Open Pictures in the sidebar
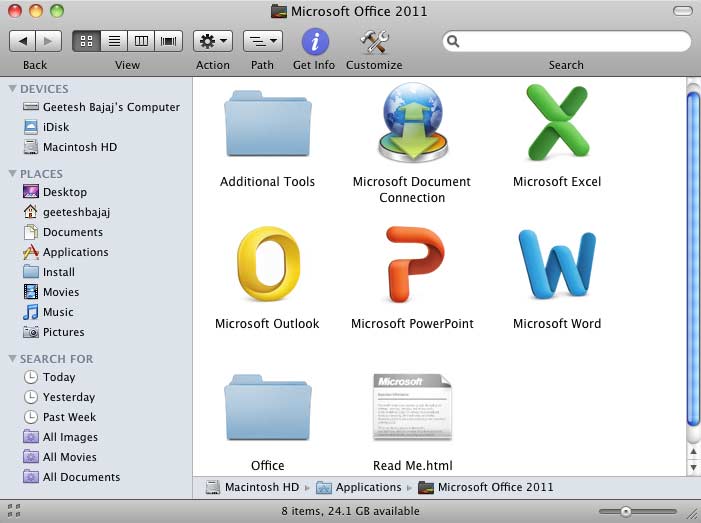Screen dimensions: 701x523 click(x=54, y=332)
